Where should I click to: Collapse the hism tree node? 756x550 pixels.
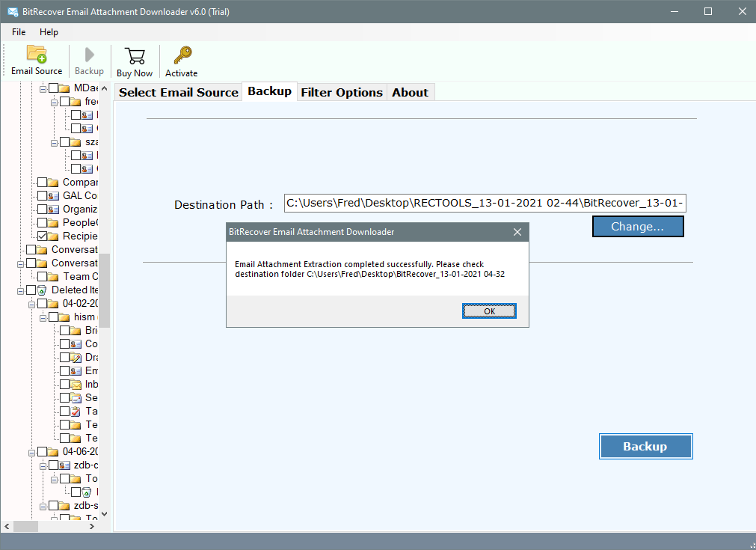(x=43, y=319)
